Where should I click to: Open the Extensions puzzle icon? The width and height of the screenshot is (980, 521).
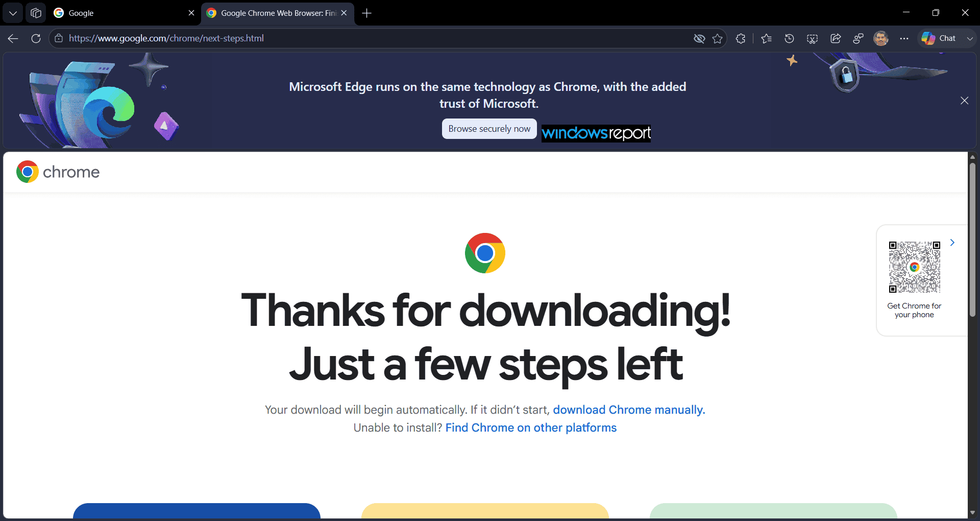point(741,38)
